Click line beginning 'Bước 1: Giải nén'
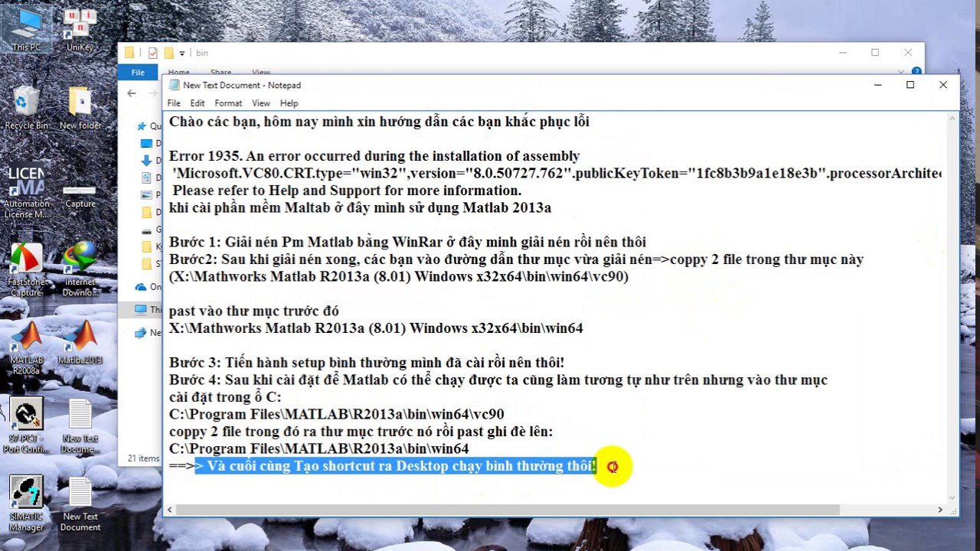 pyautogui.click(x=407, y=242)
